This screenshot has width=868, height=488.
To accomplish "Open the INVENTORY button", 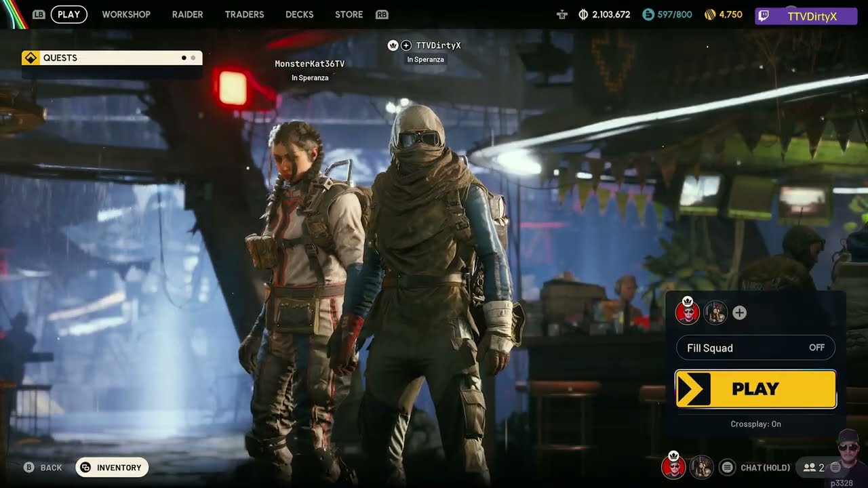I will [112, 467].
